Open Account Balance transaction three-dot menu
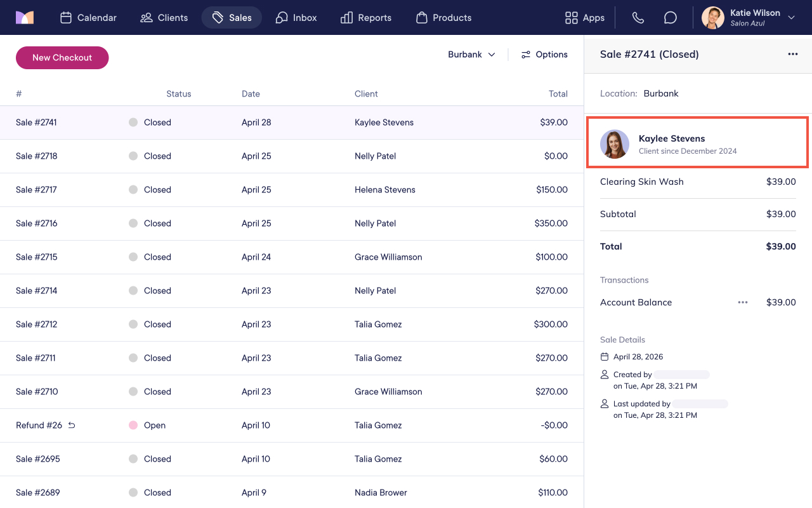Viewport: 812px width, 508px height. pos(743,302)
